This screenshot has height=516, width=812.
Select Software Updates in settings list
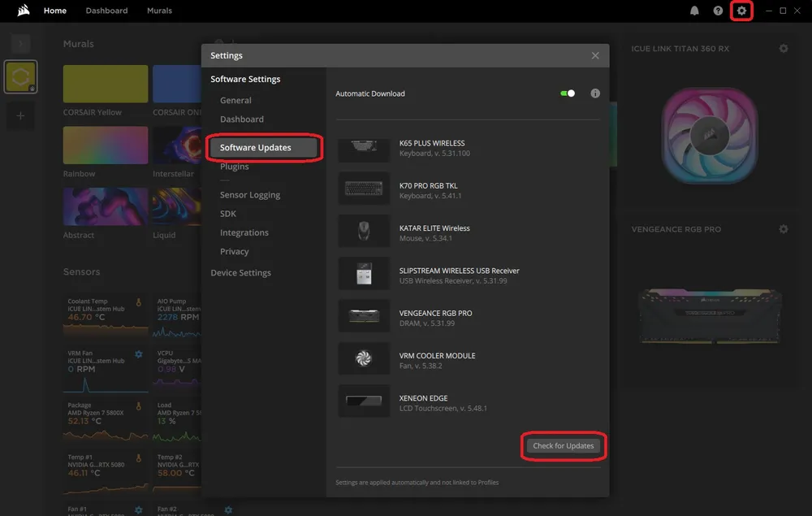click(264, 148)
